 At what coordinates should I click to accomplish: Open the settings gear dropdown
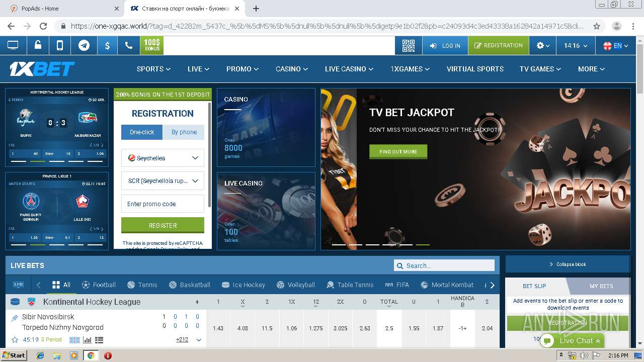(542, 45)
